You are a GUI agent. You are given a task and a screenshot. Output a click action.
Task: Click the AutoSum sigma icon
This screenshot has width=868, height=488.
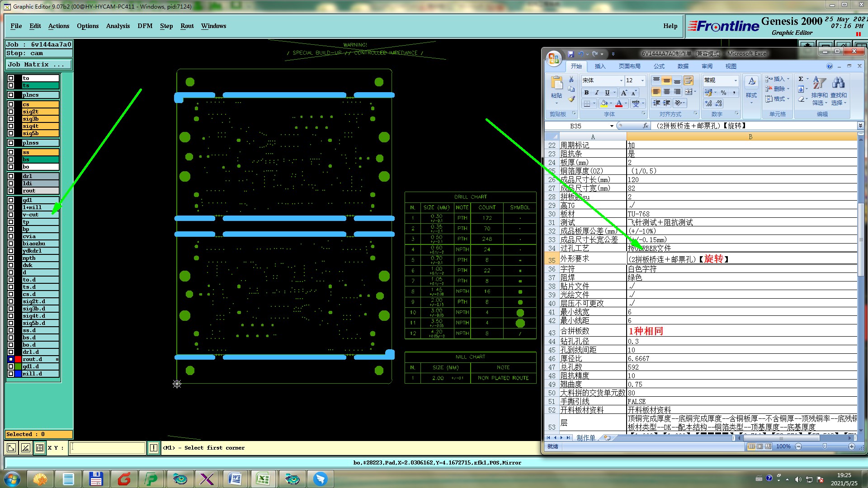pyautogui.click(x=801, y=79)
